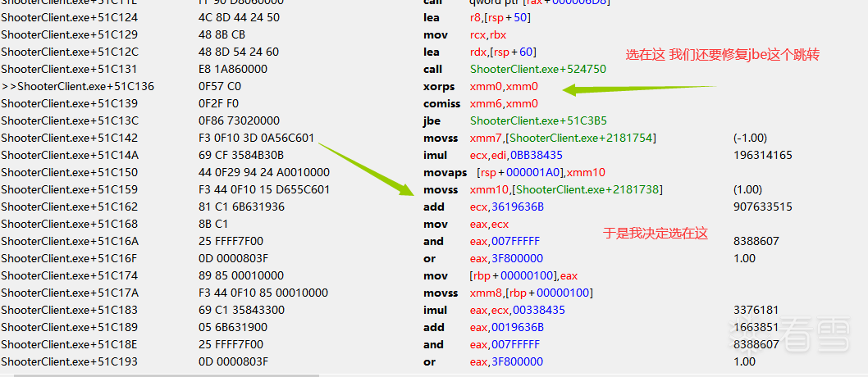Image resolution: width=868 pixels, height=377 pixels.
Task: Click call ShooterClient.exe+524750 instruction
Action: coord(515,69)
